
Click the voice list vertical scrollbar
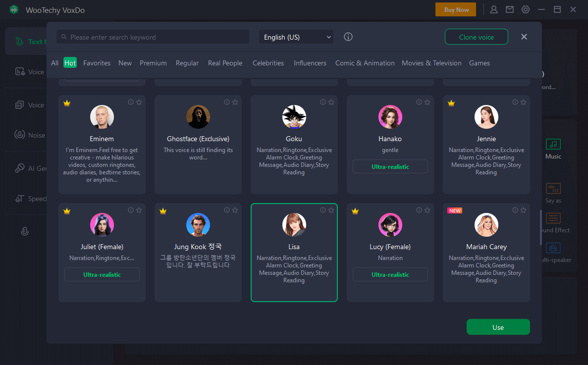(x=540, y=227)
